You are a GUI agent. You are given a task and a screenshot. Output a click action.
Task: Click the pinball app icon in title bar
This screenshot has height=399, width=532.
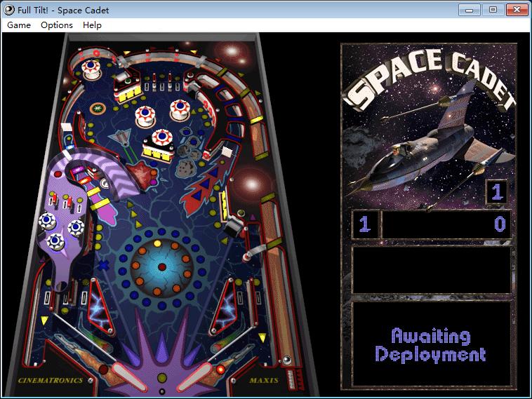[x=9, y=10]
